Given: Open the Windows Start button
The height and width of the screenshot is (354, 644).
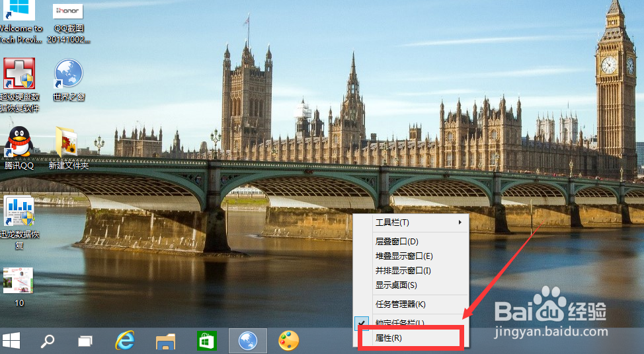Looking at the screenshot, I should pos(11,341).
